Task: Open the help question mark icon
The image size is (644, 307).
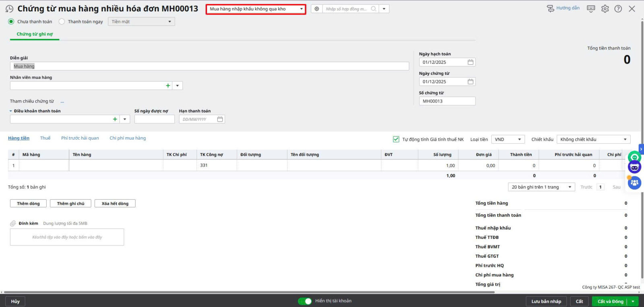Action: (x=618, y=9)
